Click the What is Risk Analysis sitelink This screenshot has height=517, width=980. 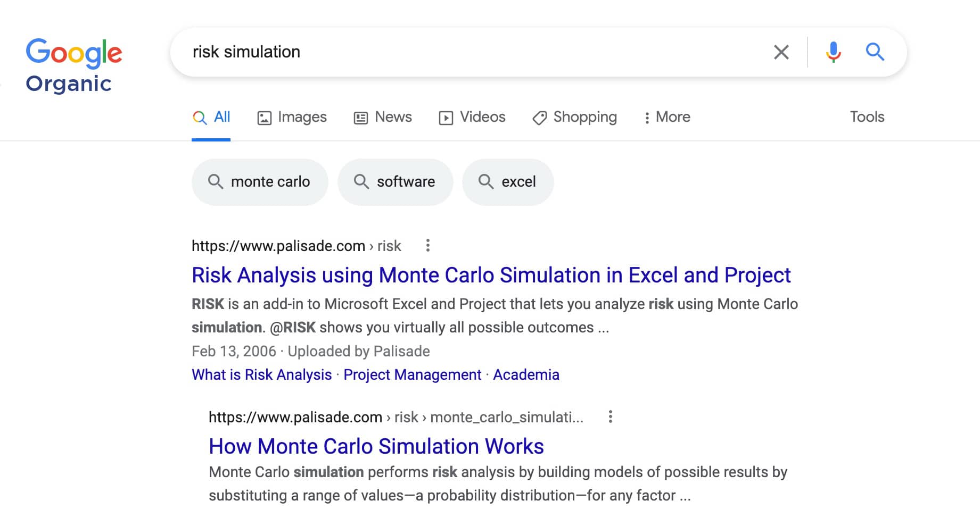(x=261, y=374)
